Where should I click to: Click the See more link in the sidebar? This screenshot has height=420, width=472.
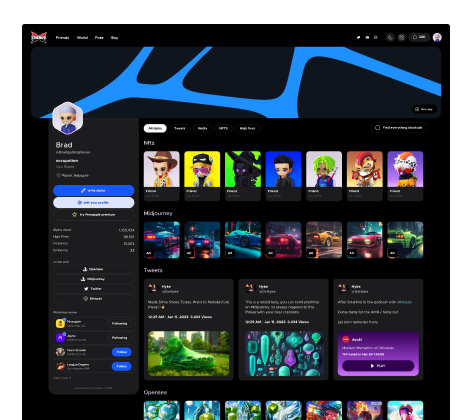[x=62, y=378]
